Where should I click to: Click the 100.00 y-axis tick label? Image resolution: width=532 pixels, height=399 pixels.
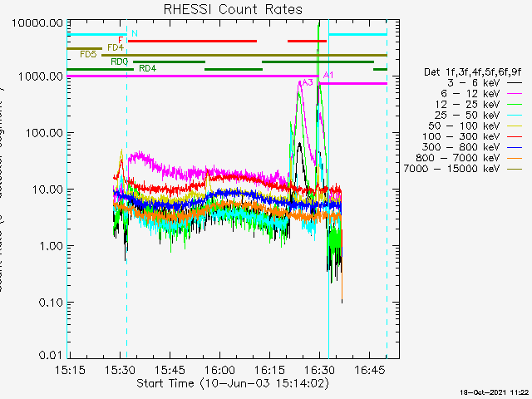(x=44, y=133)
